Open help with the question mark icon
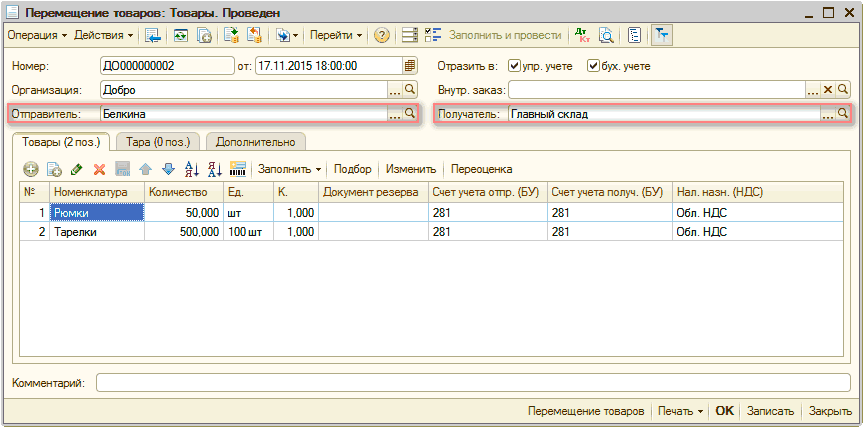The image size is (863, 427). (x=382, y=35)
